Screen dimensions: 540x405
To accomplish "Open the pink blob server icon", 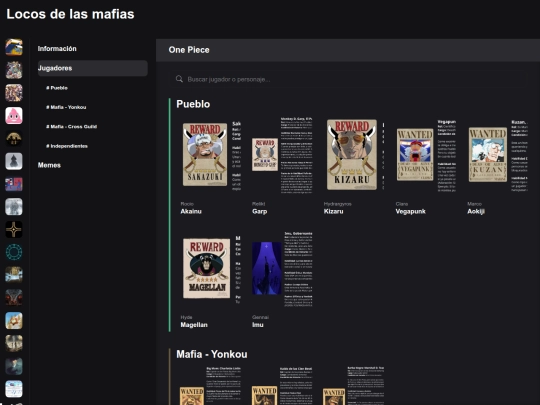I will 14,115.
